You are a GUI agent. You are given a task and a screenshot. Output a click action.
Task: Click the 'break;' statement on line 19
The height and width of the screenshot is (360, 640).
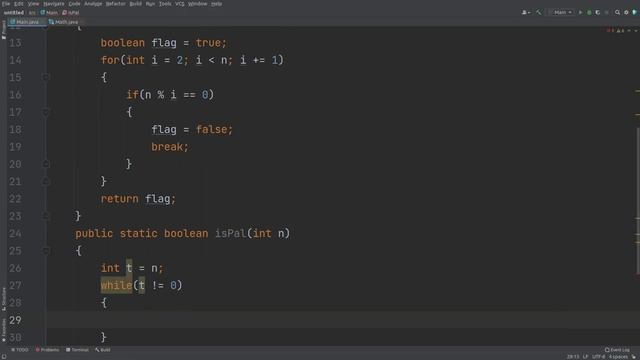(x=170, y=147)
